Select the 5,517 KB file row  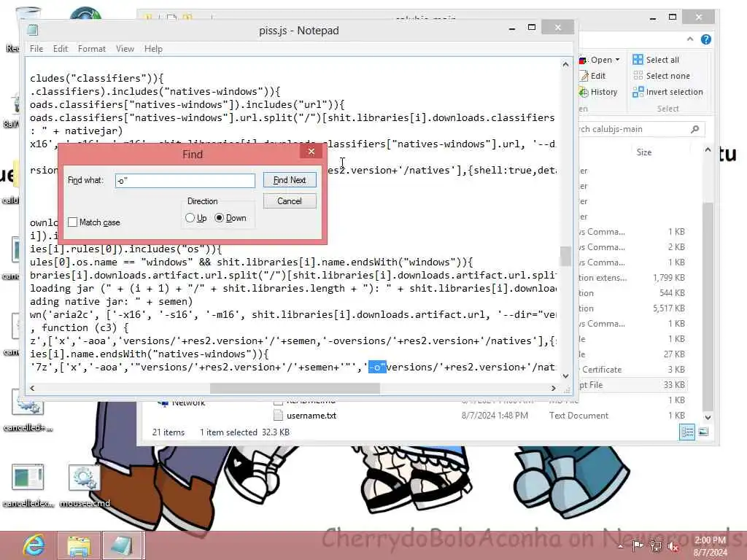click(634, 308)
